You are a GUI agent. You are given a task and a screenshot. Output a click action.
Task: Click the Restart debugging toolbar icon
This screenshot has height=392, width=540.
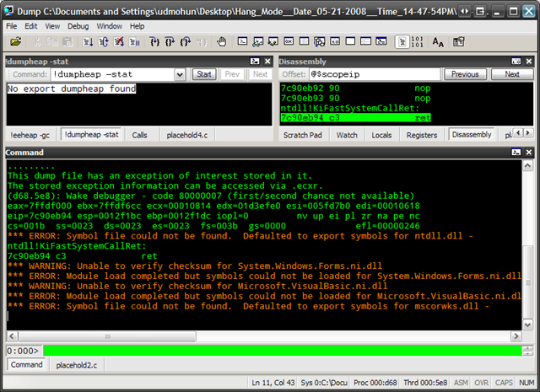pyautogui.click(x=103, y=42)
